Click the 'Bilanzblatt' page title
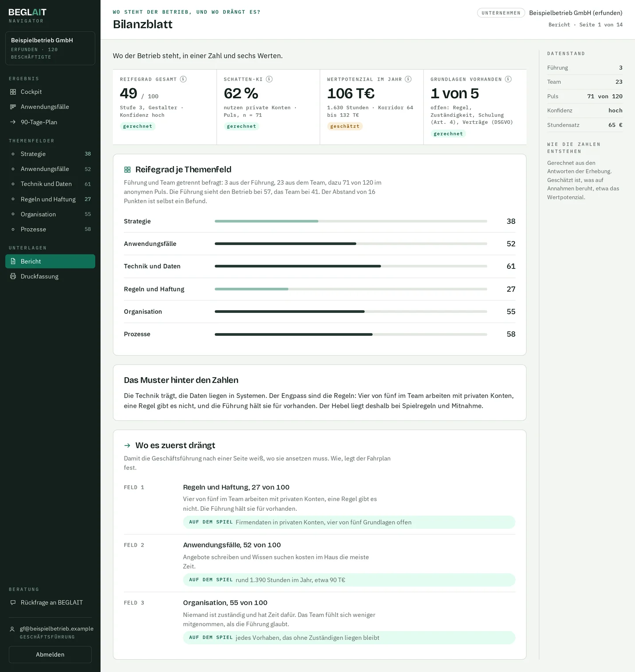Screen dimensions: 635x672 [143, 24]
